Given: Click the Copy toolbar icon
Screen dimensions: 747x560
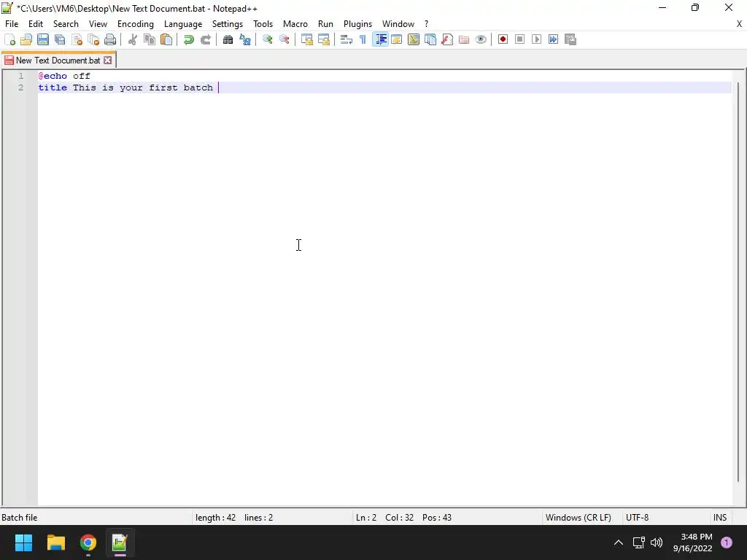Looking at the screenshot, I should click(x=149, y=39).
